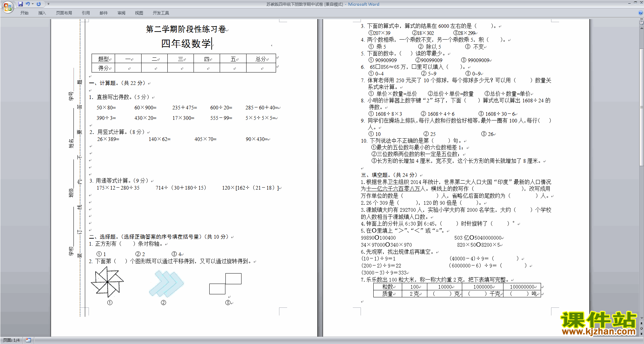
Task: Click the blue Help question mark icon
Action: click(641, 13)
